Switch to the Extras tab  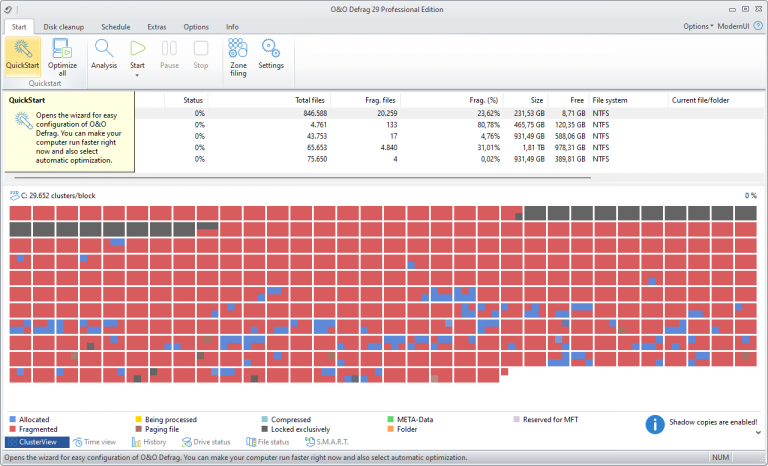[x=157, y=27]
